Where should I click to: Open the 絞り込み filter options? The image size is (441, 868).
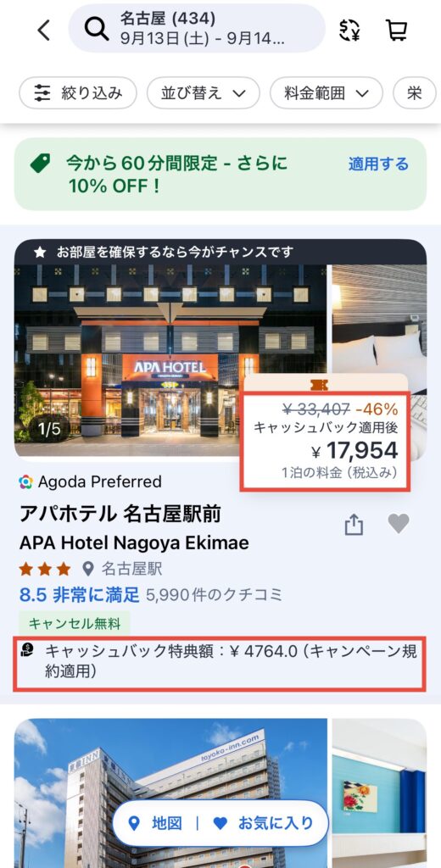point(77,93)
